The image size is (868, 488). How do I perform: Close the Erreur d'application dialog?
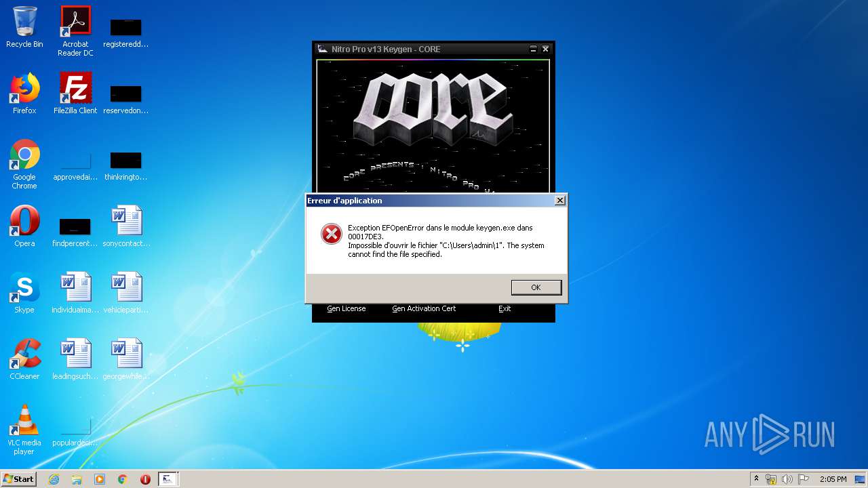coord(559,201)
